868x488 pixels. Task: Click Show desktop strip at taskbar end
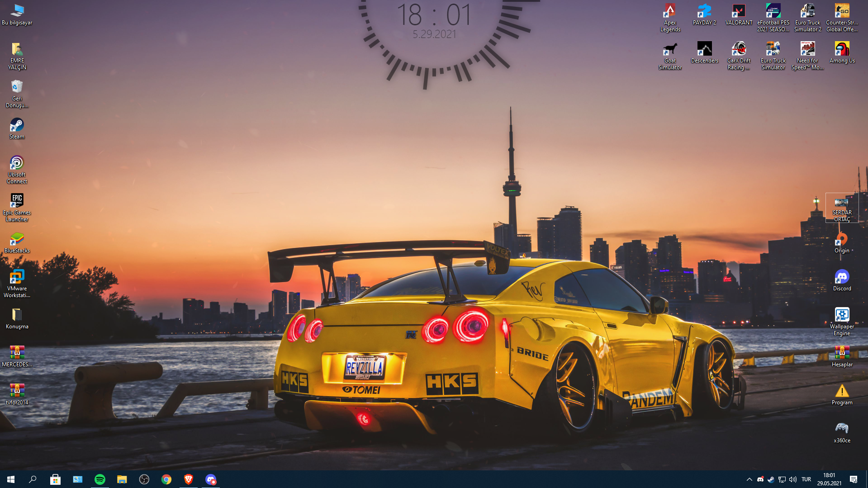[866, 479]
